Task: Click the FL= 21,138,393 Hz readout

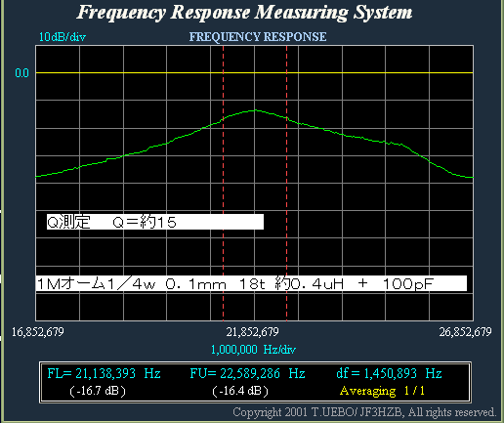Action: (104, 373)
